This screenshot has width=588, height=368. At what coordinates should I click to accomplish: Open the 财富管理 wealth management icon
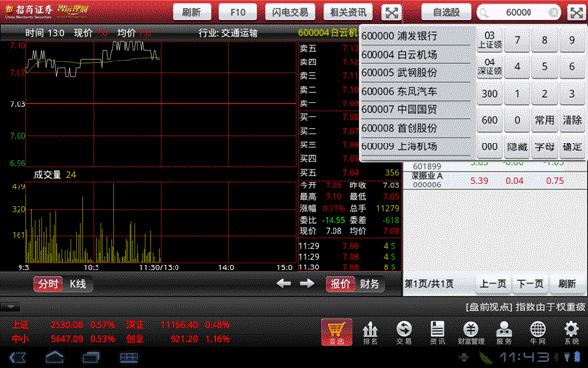coord(471,332)
